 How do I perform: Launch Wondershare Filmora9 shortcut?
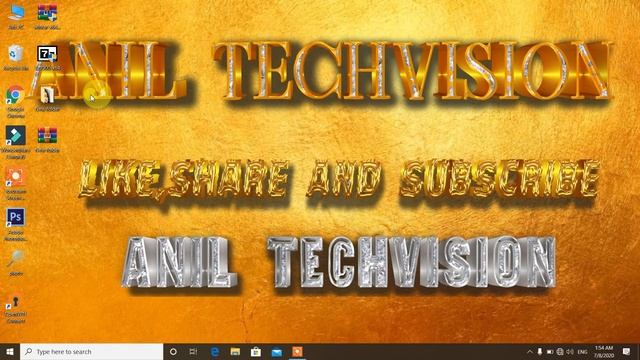16,142
